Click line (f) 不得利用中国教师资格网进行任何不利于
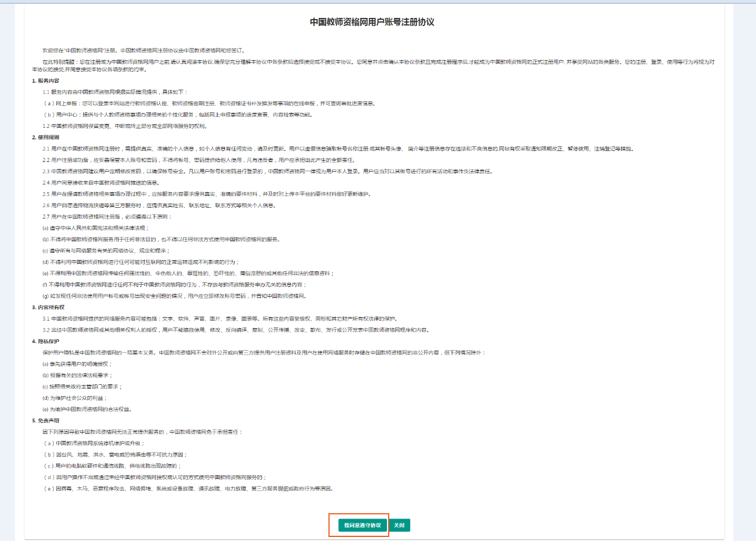The image size is (756, 541). click(x=175, y=285)
